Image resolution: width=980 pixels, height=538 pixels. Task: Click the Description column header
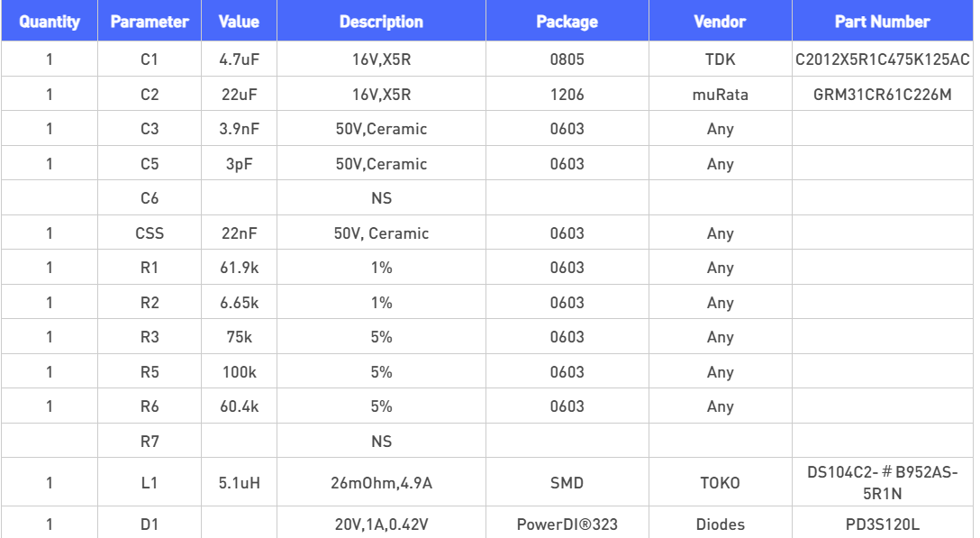[381, 22]
